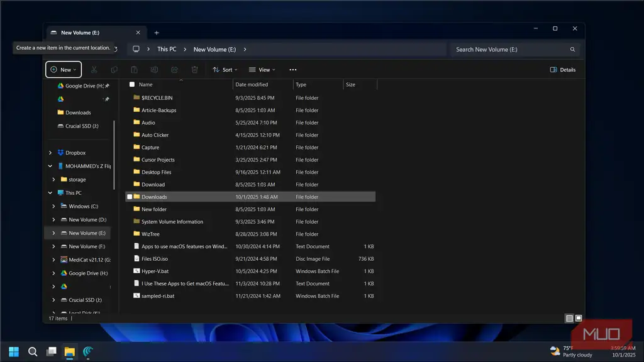Viewport: 644px width, 362px height.
Task: Click chevron after New Volume (E:) in address bar
Action: point(245,49)
